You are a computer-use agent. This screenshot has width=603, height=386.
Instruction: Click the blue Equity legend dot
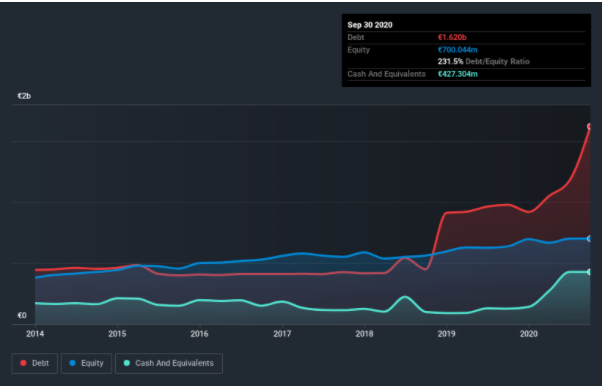pos(72,363)
